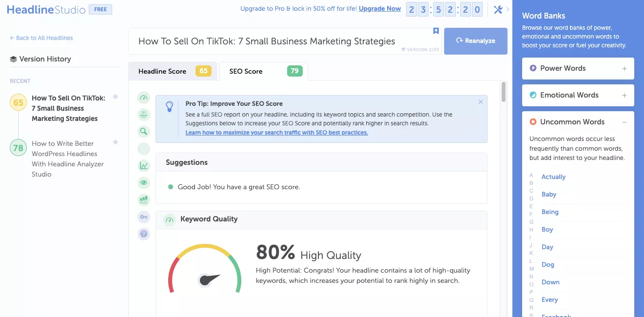This screenshot has height=317, width=644.
Task: Click the Reanalyze button
Action: pos(476,41)
